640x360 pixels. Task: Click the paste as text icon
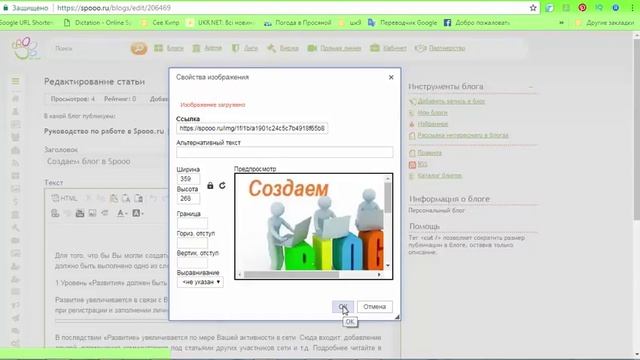[x=126, y=199]
